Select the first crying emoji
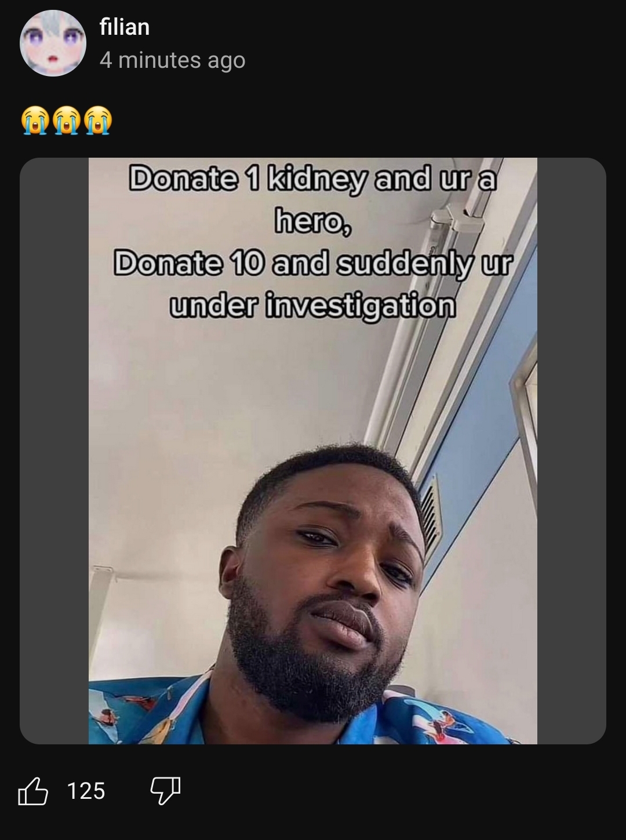 [x=35, y=121]
